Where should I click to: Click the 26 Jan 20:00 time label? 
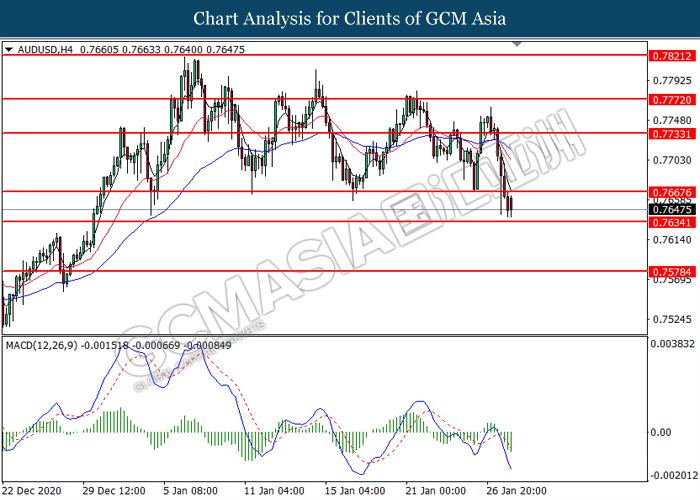point(517,491)
